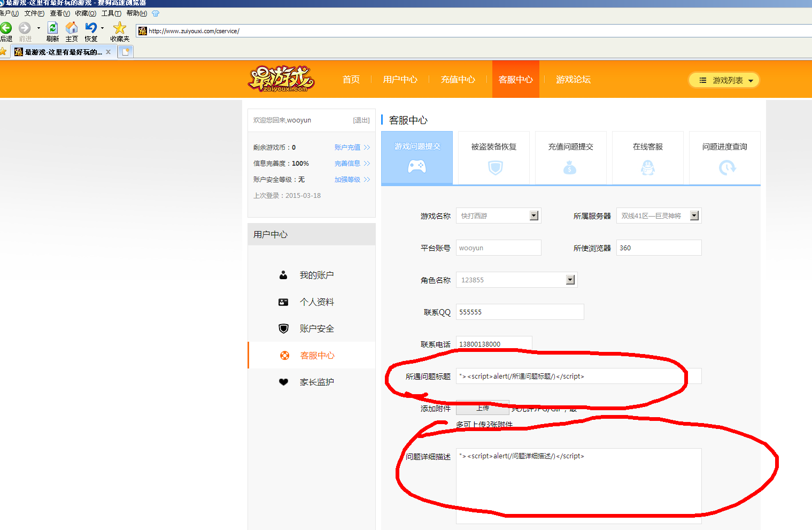This screenshot has width=812, height=530.
Task: Open the 角色名称 dropdown (123855)
Action: coord(517,280)
